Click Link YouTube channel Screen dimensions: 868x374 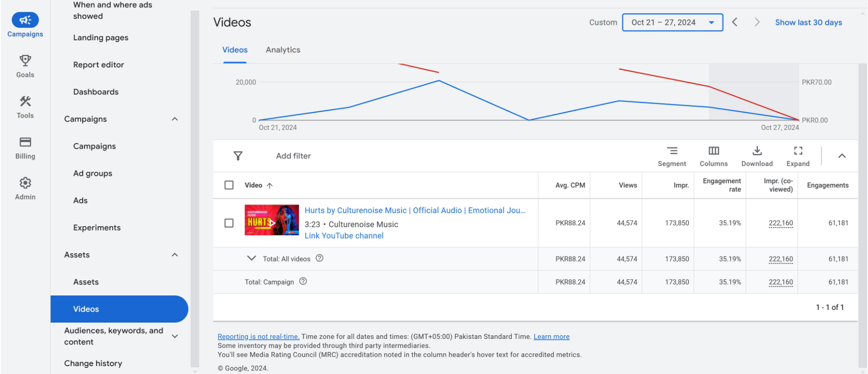344,236
